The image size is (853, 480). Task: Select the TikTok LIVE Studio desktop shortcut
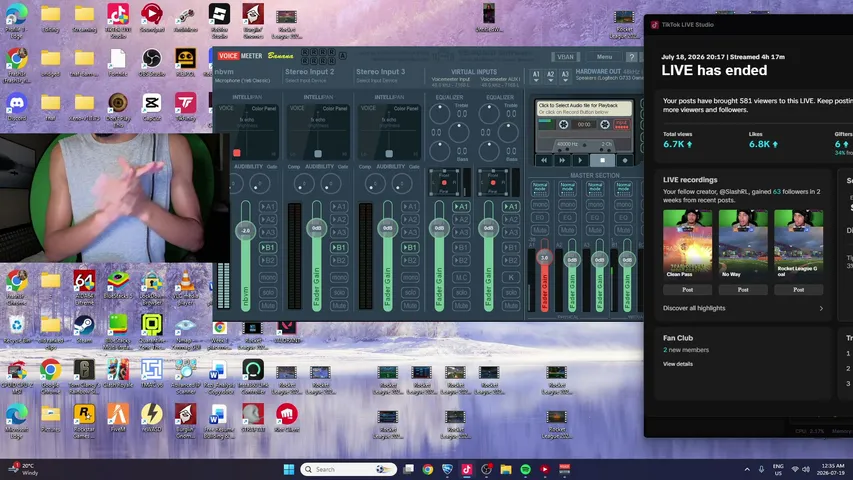click(x=118, y=21)
